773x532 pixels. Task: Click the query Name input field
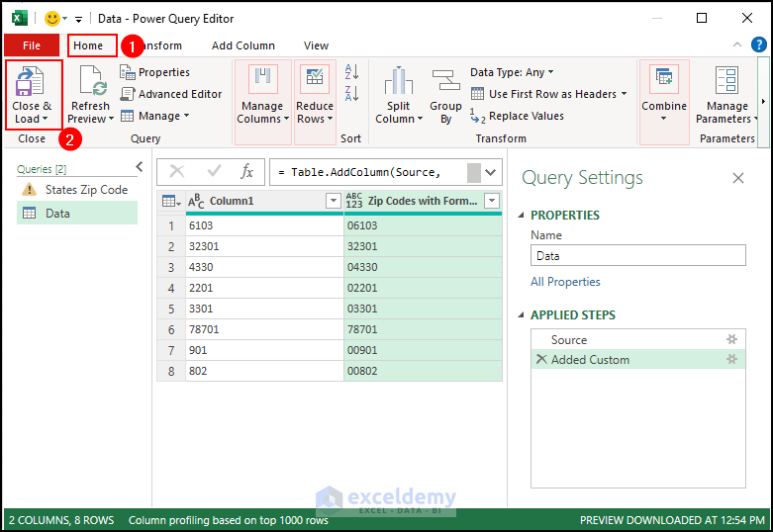(638, 256)
